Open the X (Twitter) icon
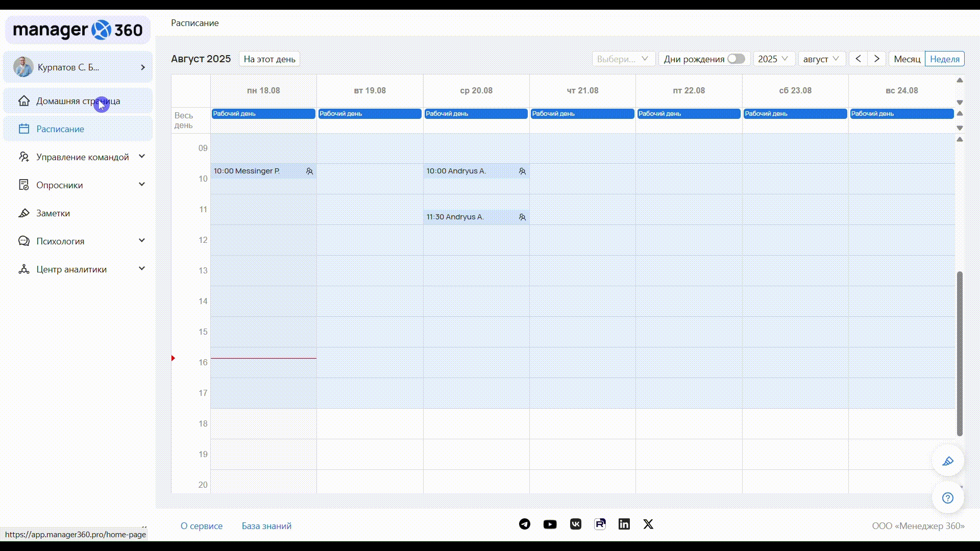 [x=648, y=524]
